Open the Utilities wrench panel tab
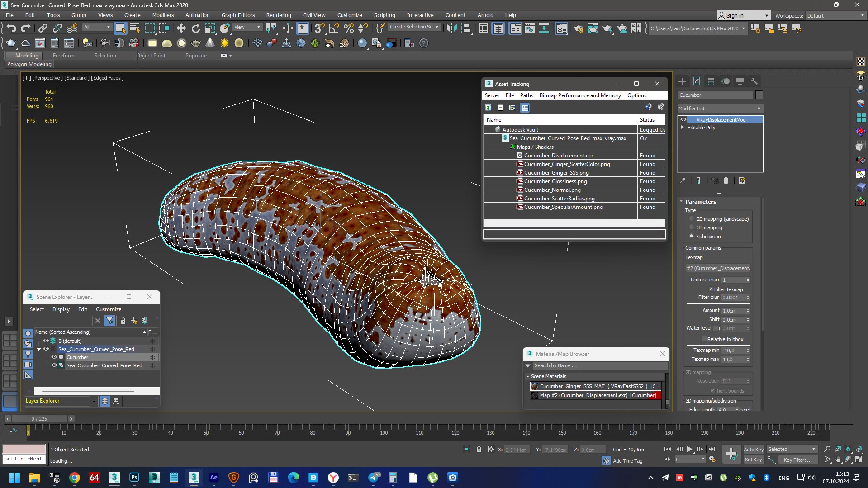Viewport: 868px width, 488px height. tap(754, 81)
